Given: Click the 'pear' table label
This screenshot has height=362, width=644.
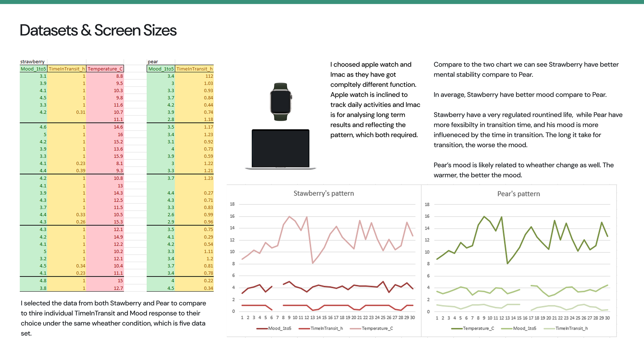Looking at the screenshot, I should pyautogui.click(x=153, y=62).
